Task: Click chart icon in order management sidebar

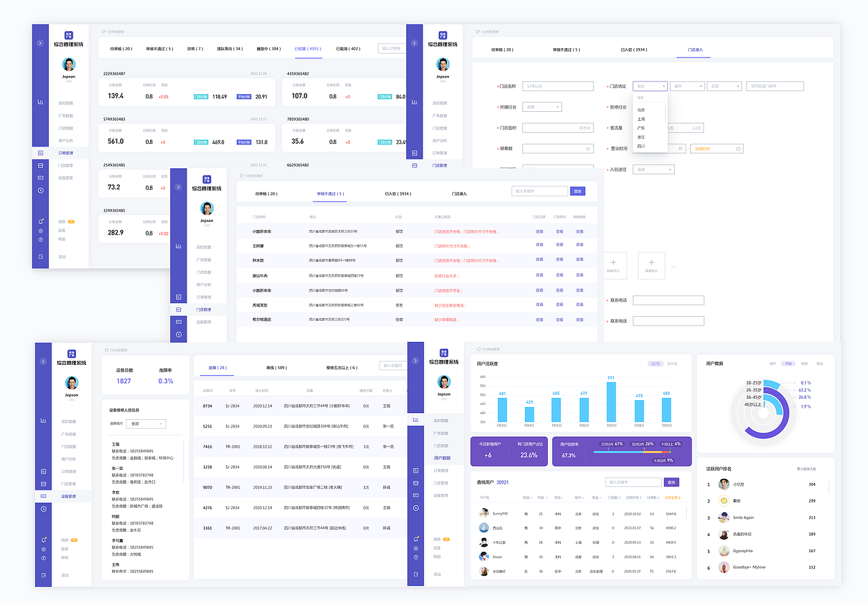Action: click(41, 102)
